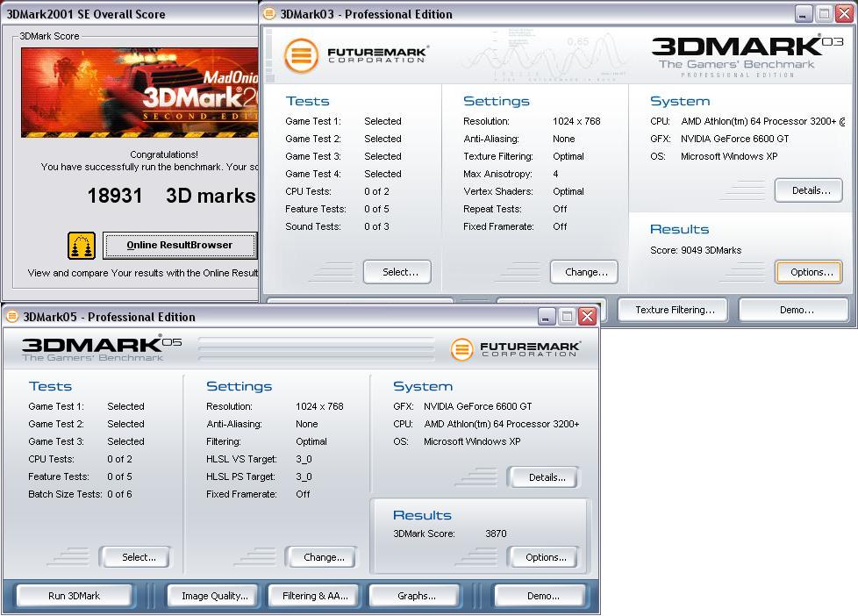Click 'Vertex Shaders:' label in 3DMark03
This screenshot has width=858, height=616.
coord(498,191)
